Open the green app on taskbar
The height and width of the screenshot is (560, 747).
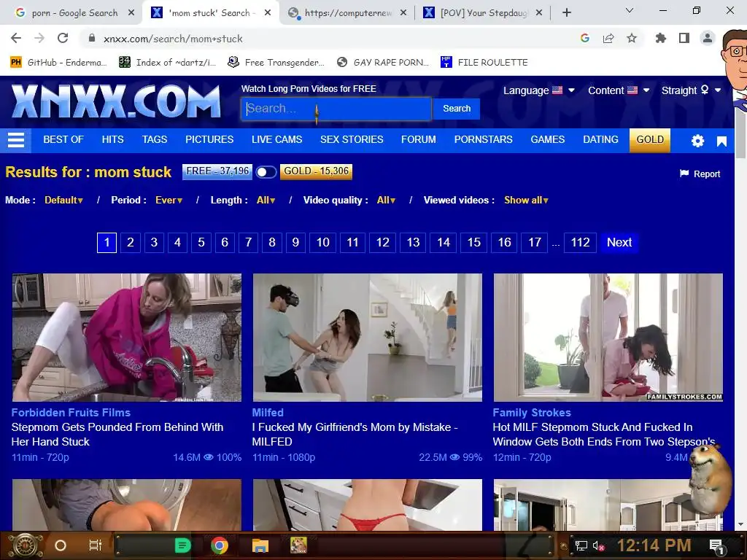(x=182, y=545)
